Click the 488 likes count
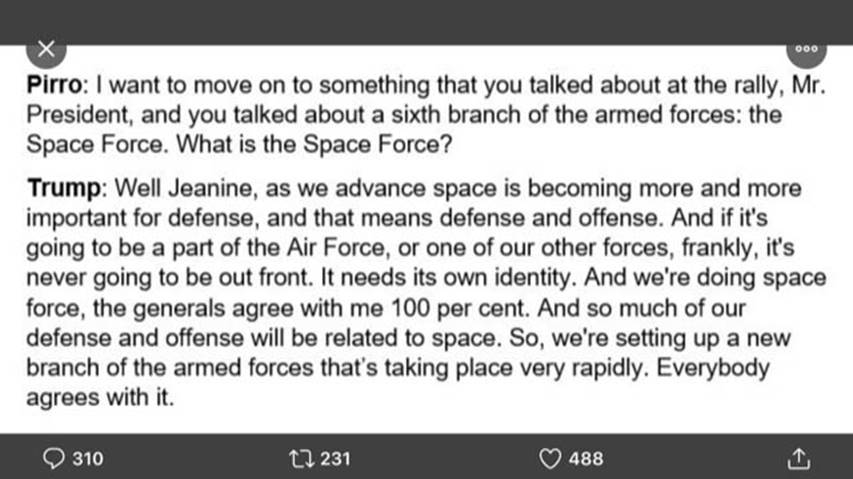 coord(585,459)
